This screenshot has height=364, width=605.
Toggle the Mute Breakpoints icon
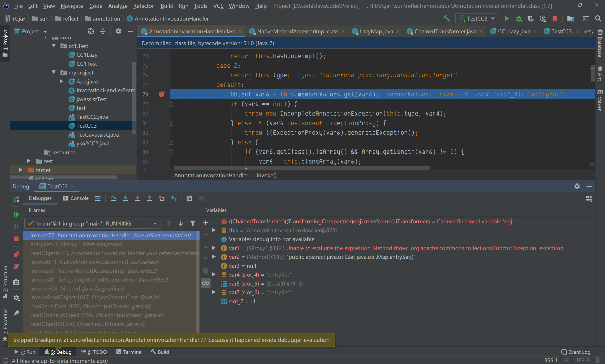tap(17, 266)
